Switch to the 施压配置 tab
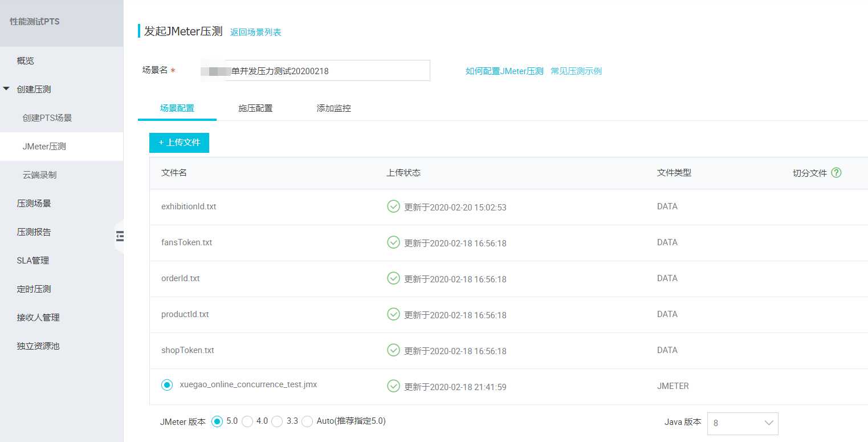Screen dimensions: 868x442 255,108
